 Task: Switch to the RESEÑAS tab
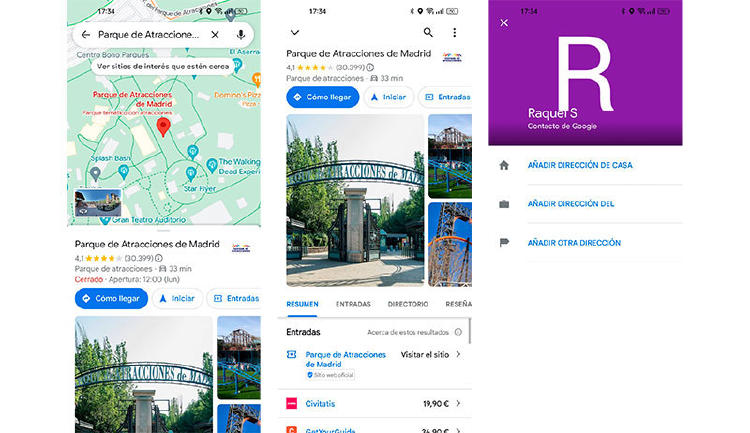tap(458, 304)
